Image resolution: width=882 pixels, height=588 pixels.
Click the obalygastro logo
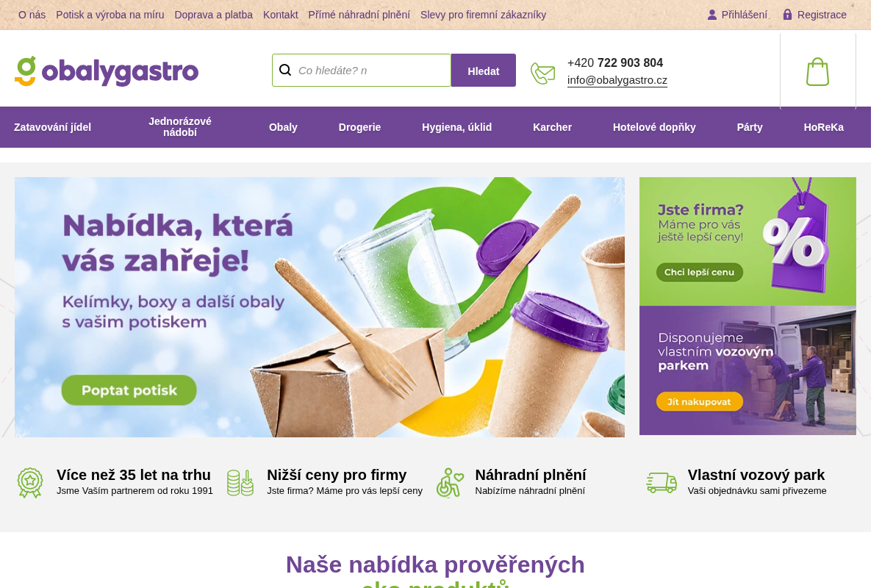click(107, 71)
